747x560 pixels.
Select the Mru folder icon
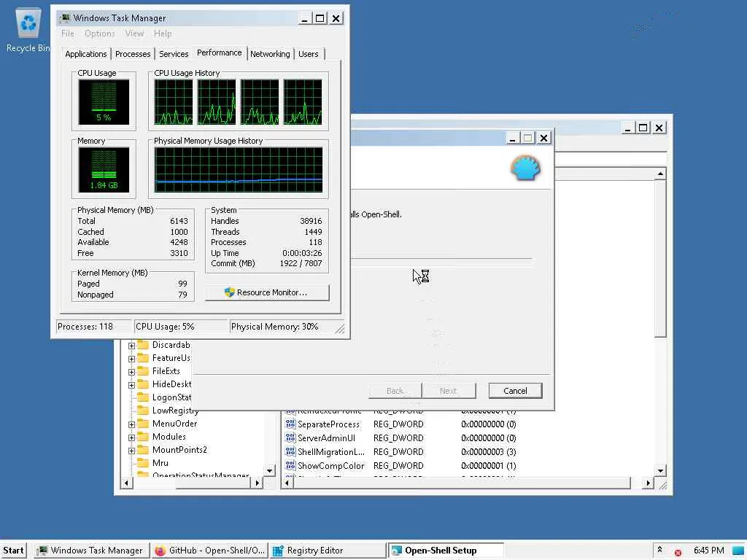[143, 462]
